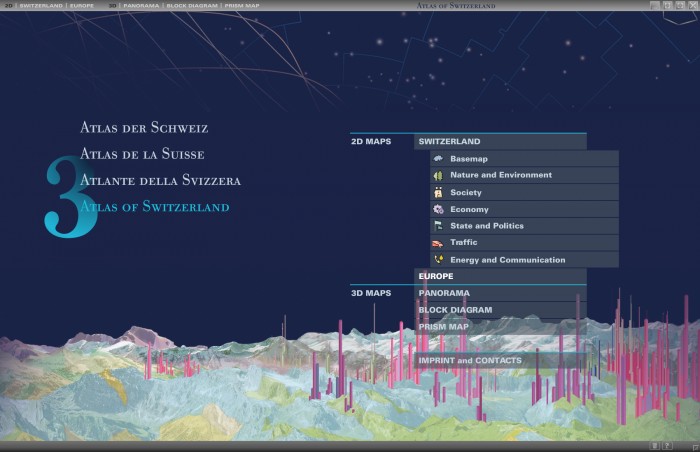Viewport: 700px width, 452px height.
Task: Click SWITZERLAND in the top navigation bar
Action: [x=41, y=5]
